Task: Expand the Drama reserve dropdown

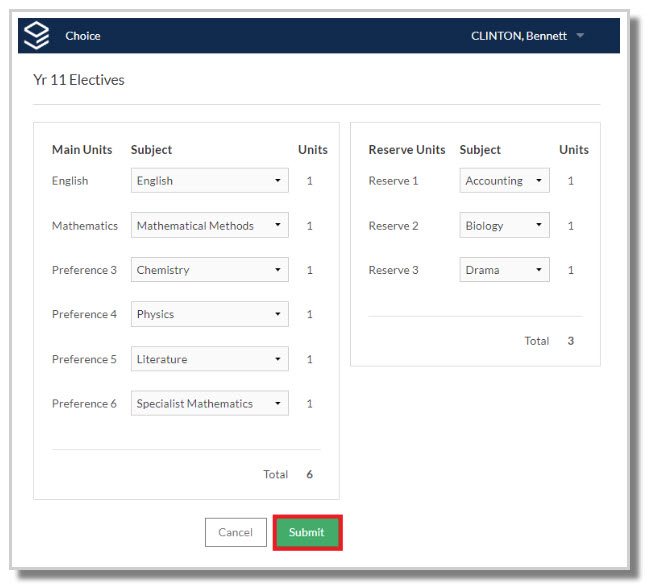Action: point(505,270)
